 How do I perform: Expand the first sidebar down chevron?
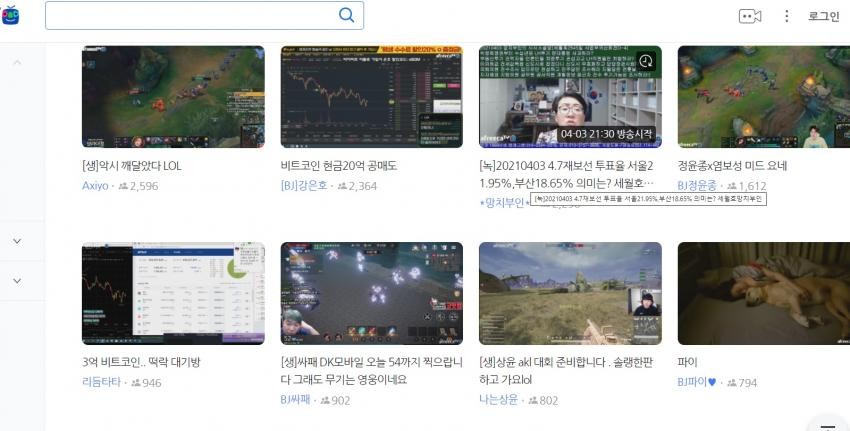[x=17, y=241]
